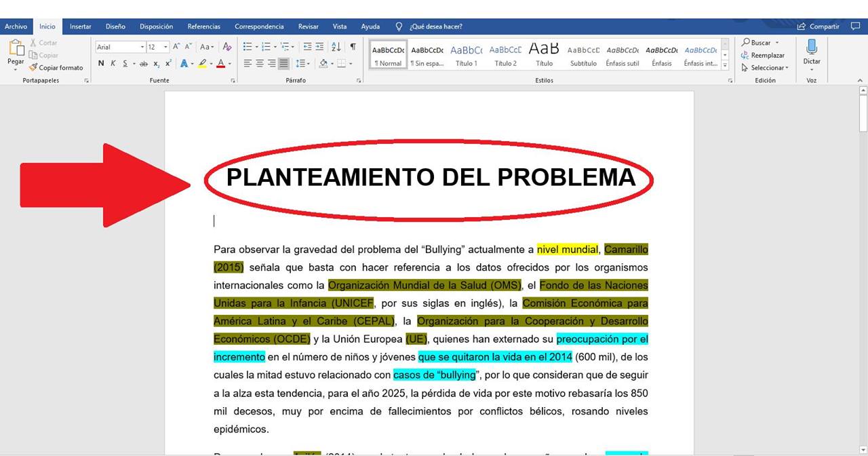The width and height of the screenshot is (868, 456).
Task: Switch to the Insertar tab
Action: [x=81, y=26]
